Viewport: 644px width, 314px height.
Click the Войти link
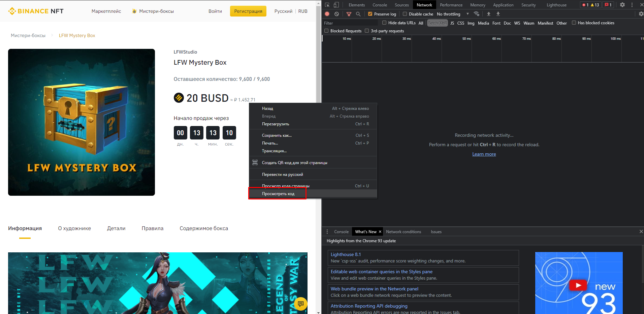pos(215,11)
